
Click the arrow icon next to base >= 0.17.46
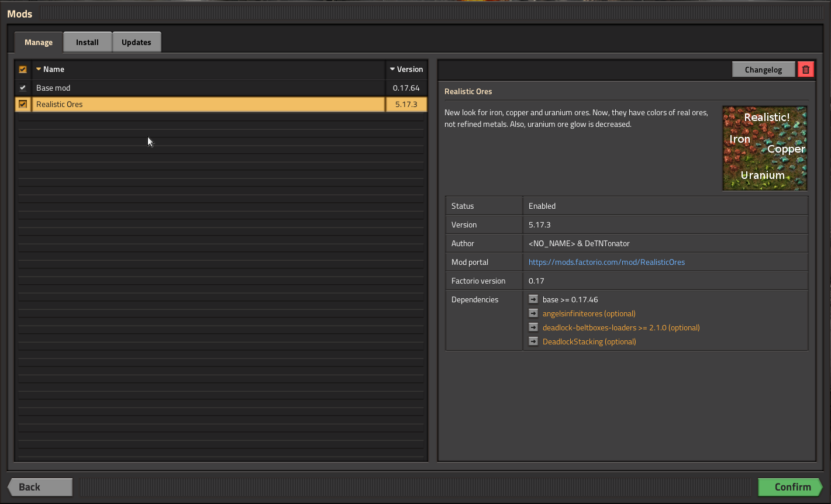533,299
